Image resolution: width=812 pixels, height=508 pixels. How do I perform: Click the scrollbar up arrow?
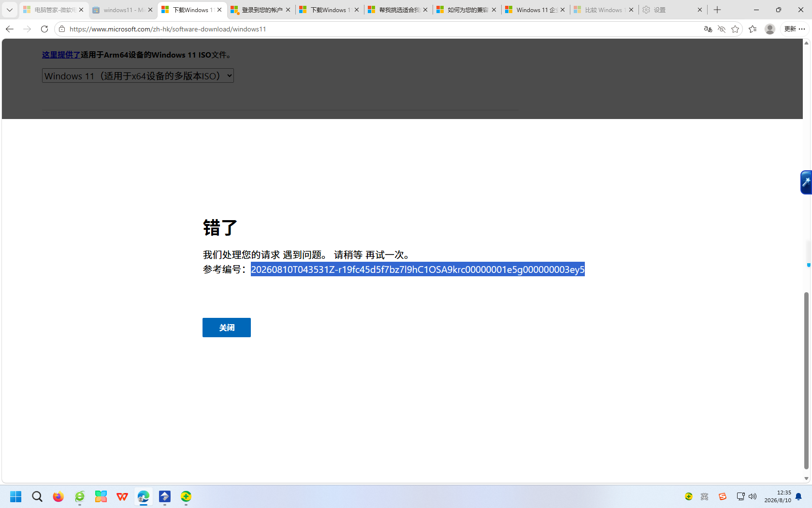coord(806,43)
